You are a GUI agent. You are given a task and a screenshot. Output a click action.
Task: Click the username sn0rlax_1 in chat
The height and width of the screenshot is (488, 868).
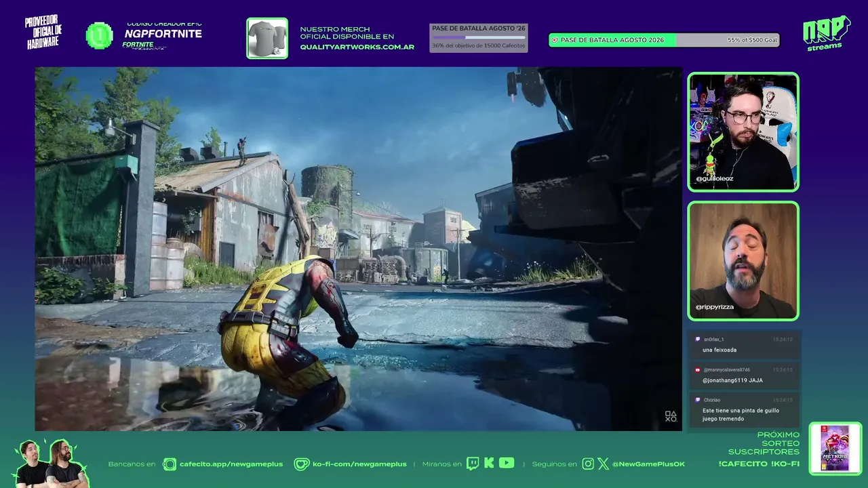(713, 339)
